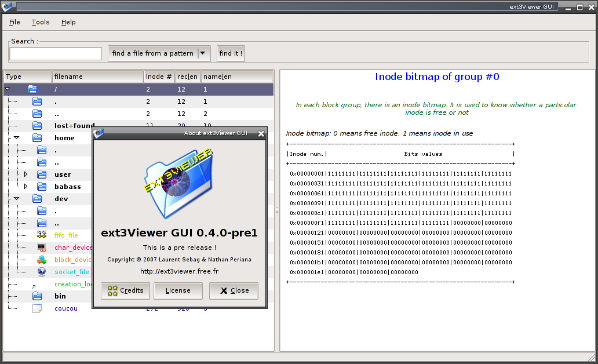The image size is (598, 364).
Task: Click the lost+found folder icon
Action: click(37, 126)
